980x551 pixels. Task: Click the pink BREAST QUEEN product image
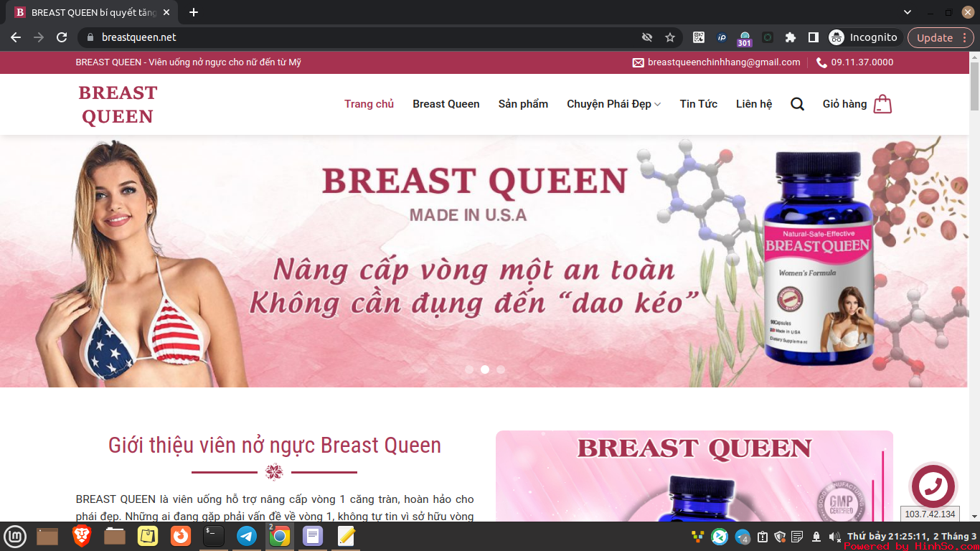point(694,476)
